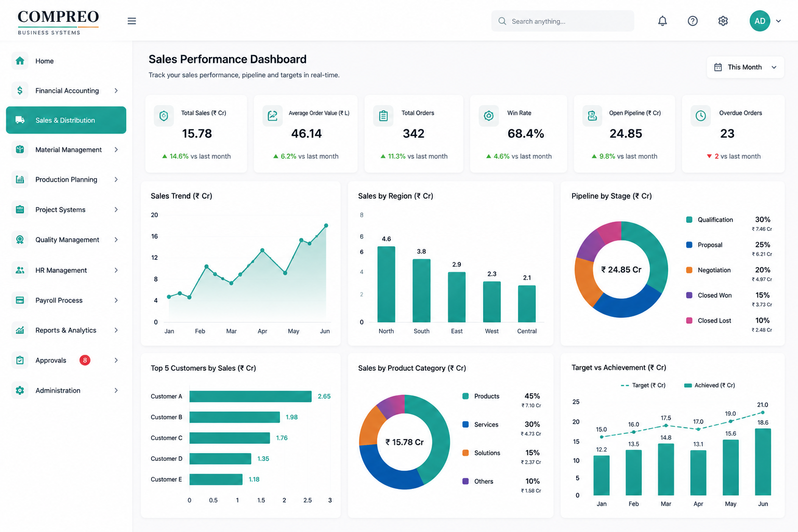Click the Reports & Analytics graph icon
This screenshot has width=798, height=532.
pos(20,330)
